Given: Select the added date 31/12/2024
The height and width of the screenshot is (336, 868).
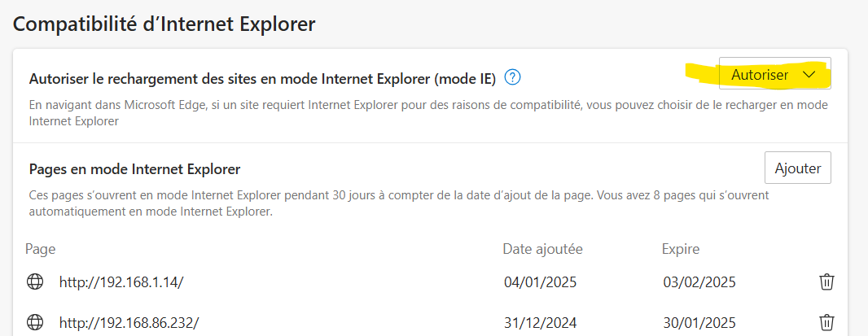Looking at the screenshot, I should tap(541, 322).
